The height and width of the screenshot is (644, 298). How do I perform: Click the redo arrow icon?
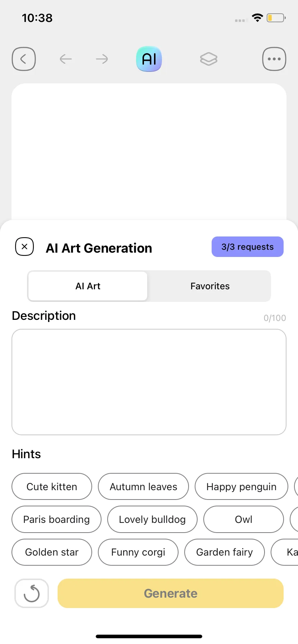[x=102, y=59]
